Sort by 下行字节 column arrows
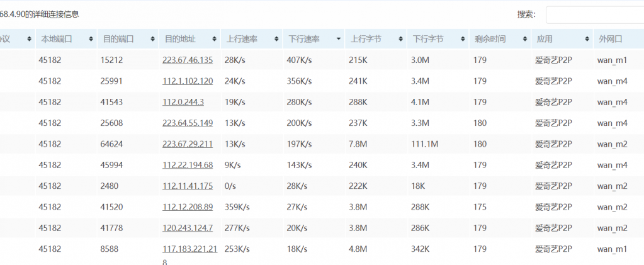This screenshot has width=644, height=265. click(x=463, y=39)
